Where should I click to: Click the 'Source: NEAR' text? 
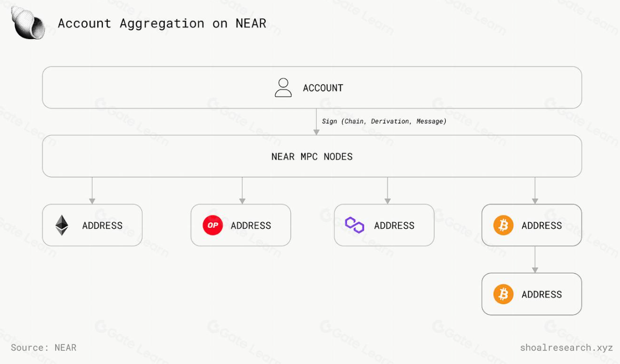44,348
